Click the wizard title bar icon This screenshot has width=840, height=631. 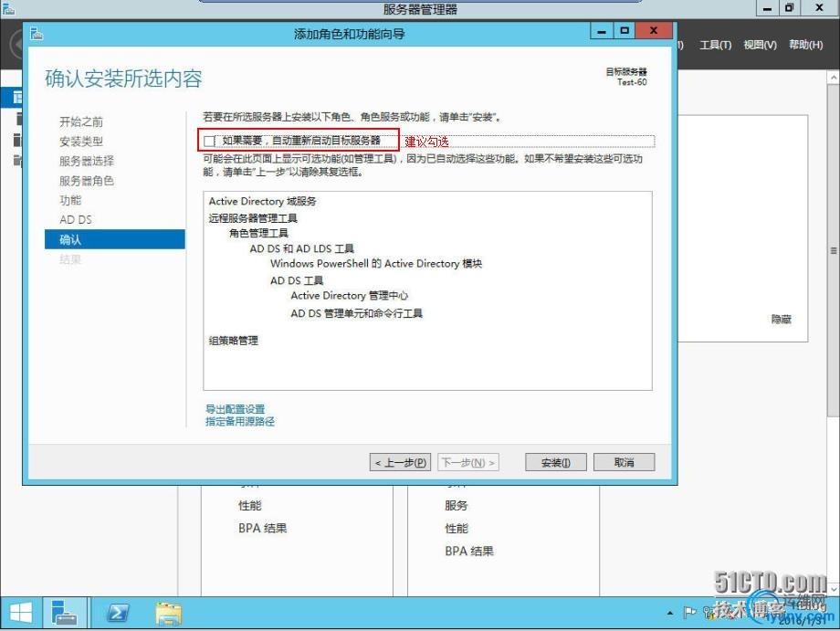[37, 34]
